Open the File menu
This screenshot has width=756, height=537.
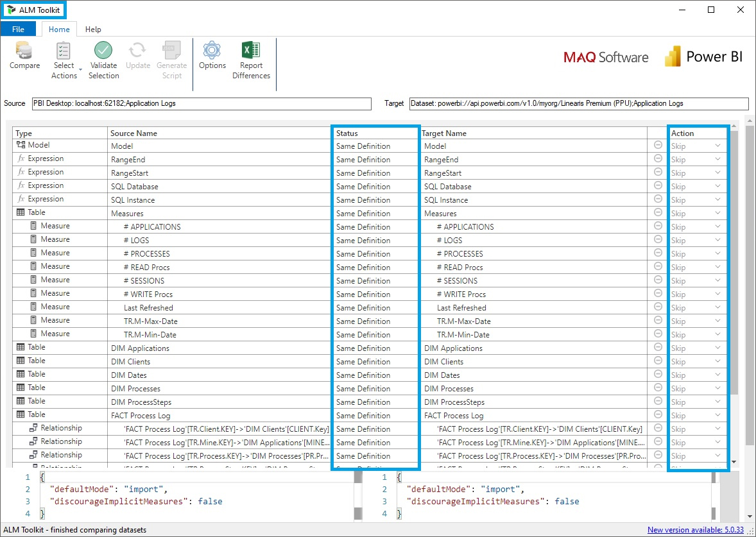point(19,29)
